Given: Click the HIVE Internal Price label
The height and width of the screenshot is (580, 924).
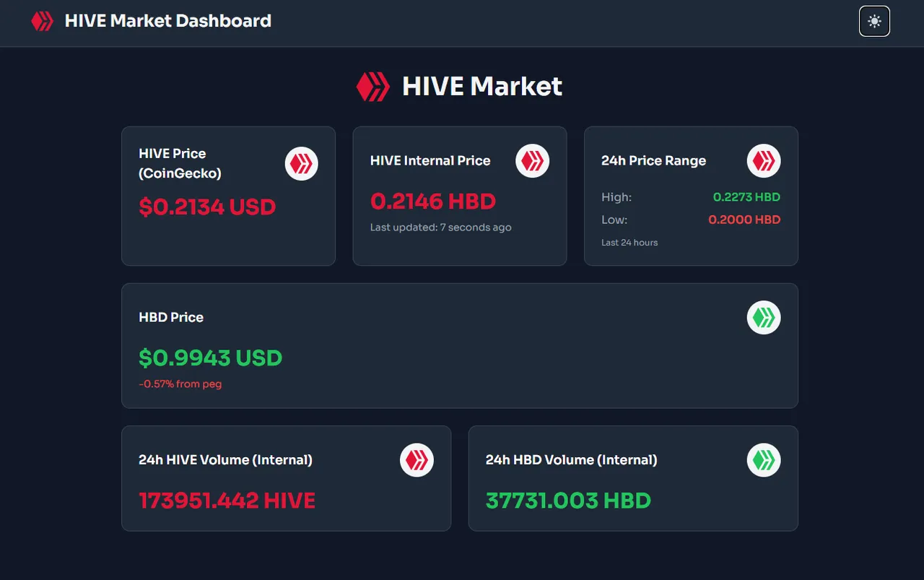Looking at the screenshot, I should pyautogui.click(x=430, y=160).
